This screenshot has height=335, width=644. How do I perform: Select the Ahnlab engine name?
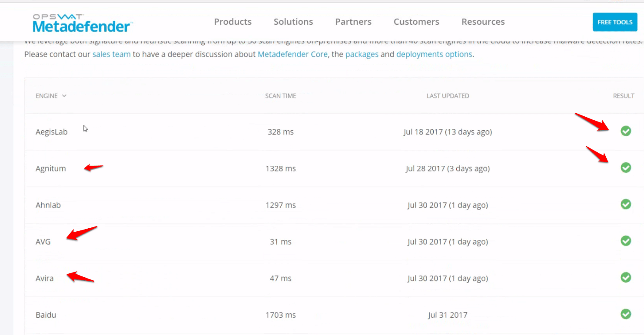(x=48, y=205)
